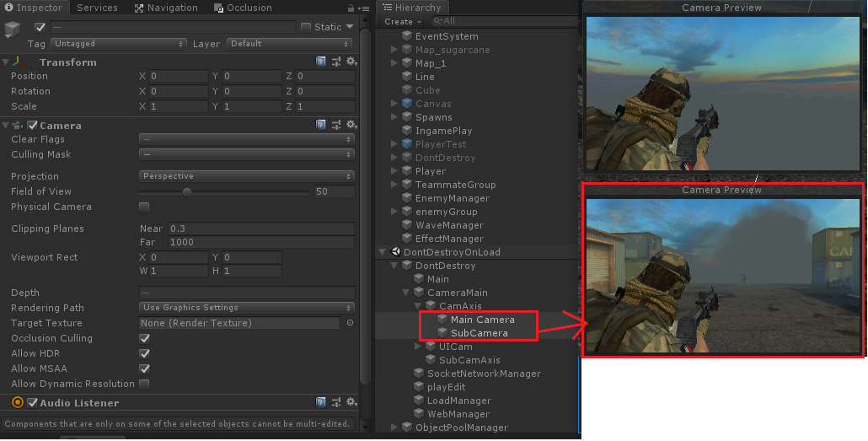
Task: Toggle the GameObject active checkbox
Action: click(x=40, y=27)
